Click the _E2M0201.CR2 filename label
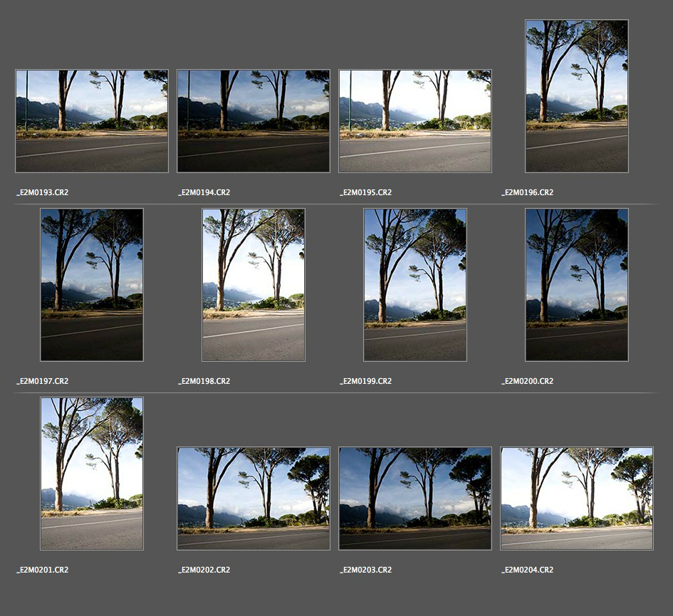This screenshot has width=673, height=616. pos(43,570)
